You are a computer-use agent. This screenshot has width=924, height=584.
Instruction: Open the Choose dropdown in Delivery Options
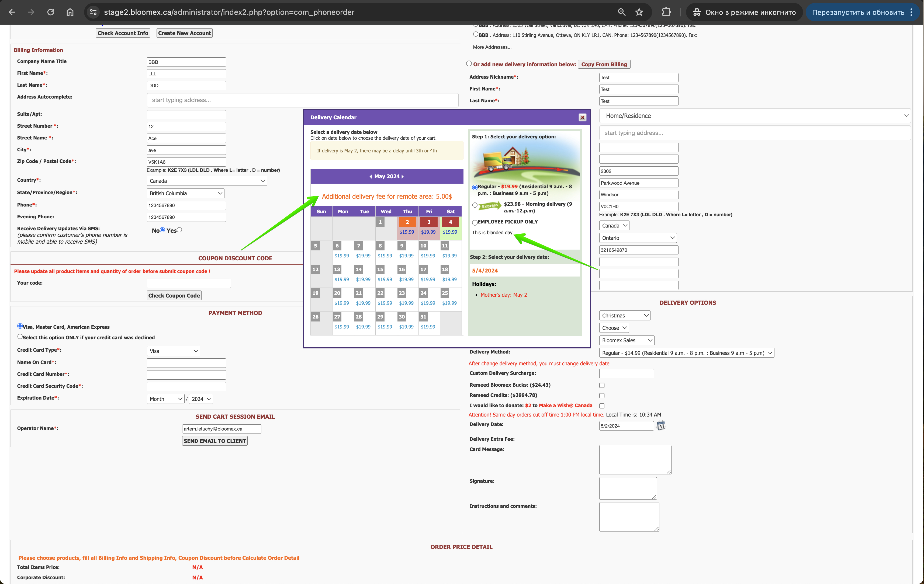tap(614, 328)
